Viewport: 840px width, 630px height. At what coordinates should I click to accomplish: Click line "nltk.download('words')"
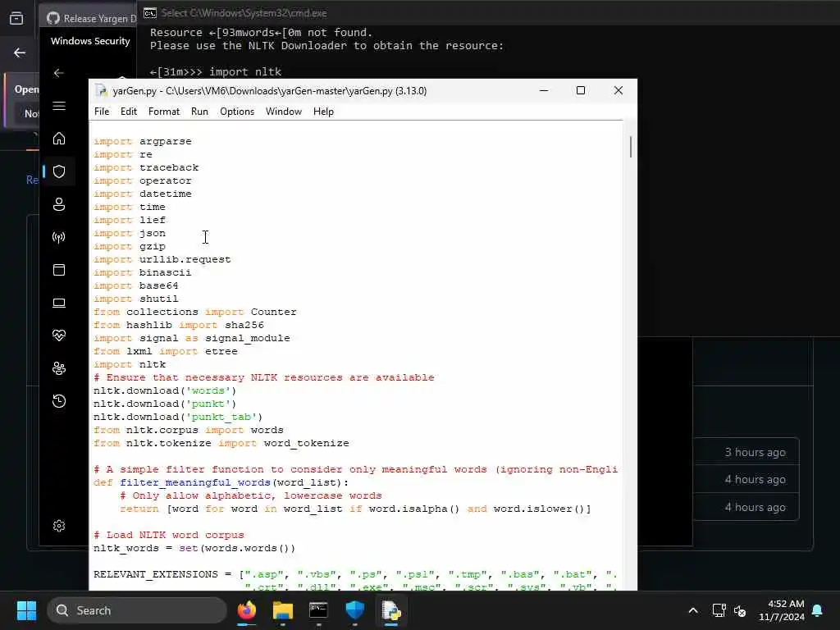(x=165, y=390)
